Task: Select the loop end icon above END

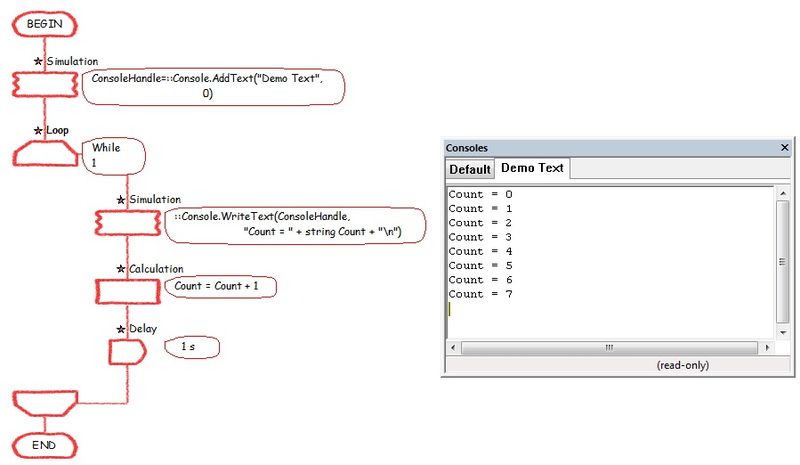Action: tap(45, 403)
